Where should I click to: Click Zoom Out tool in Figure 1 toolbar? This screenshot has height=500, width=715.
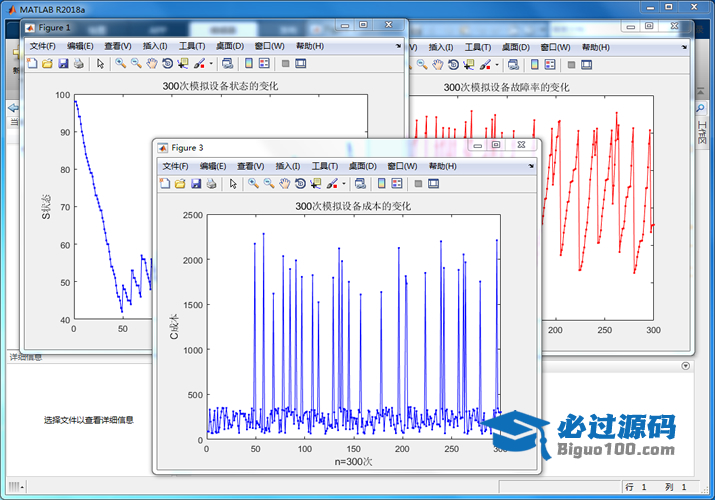tap(136, 64)
